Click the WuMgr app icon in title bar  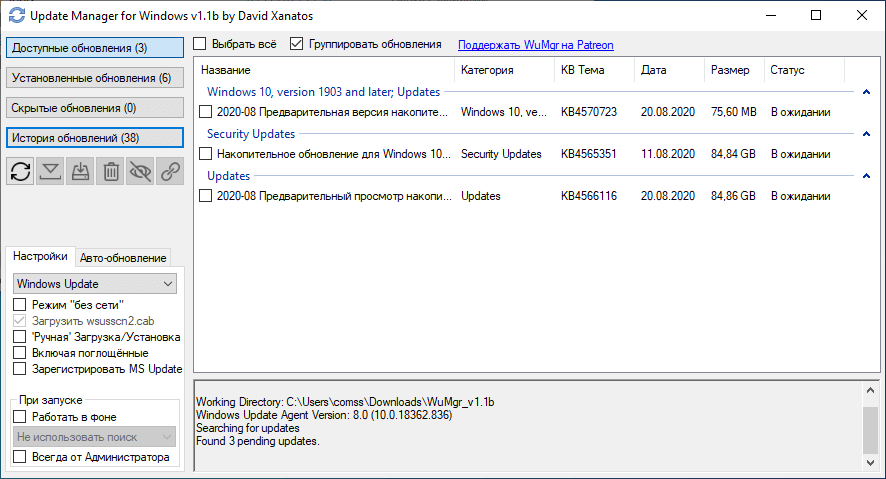(x=16, y=15)
